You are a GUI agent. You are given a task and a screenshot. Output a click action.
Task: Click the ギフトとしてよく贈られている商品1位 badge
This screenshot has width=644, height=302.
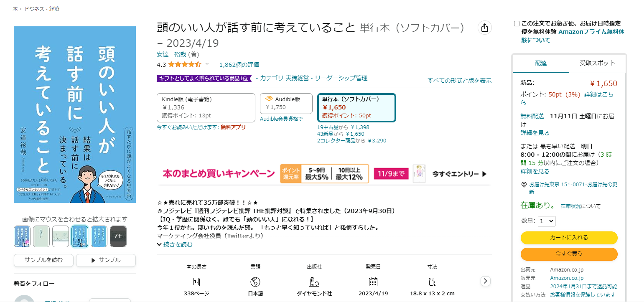point(204,78)
